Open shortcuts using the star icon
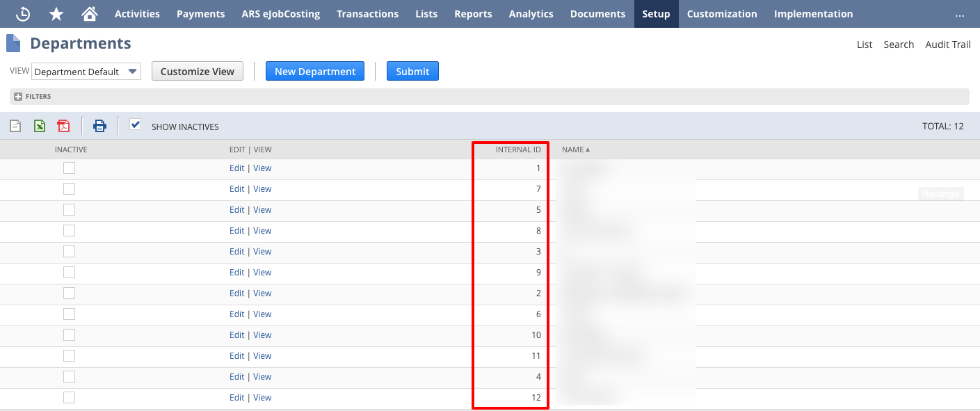This screenshot has width=980, height=411. pyautogui.click(x=56, y=13)
